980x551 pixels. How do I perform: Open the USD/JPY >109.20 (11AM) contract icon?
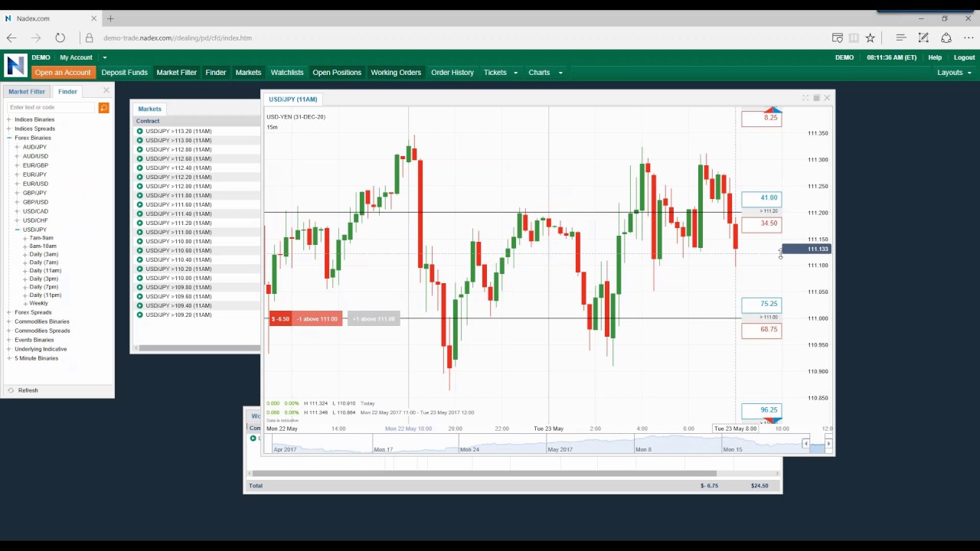click(x=140, y=315)
